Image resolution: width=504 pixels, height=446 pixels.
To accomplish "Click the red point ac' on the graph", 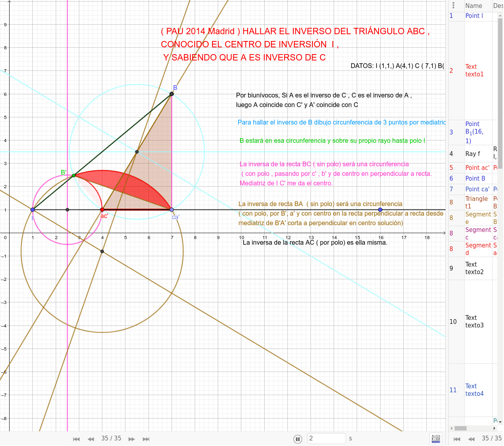I will pyautogui.click(x=102, y=210).
